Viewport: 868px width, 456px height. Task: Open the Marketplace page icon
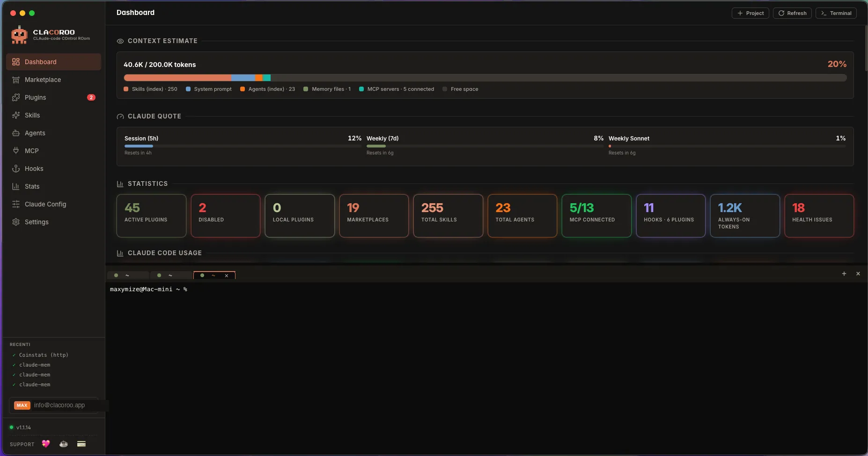pos(16,80)
